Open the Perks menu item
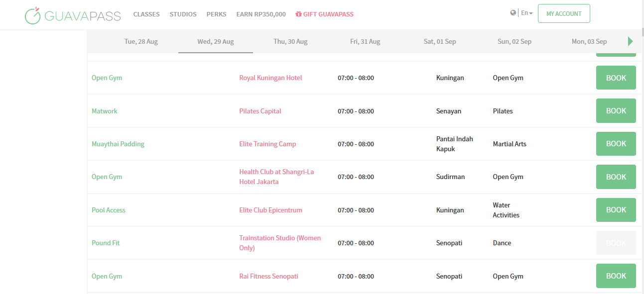This screenshot has height=294, width=644. click(x=216, y=14)
